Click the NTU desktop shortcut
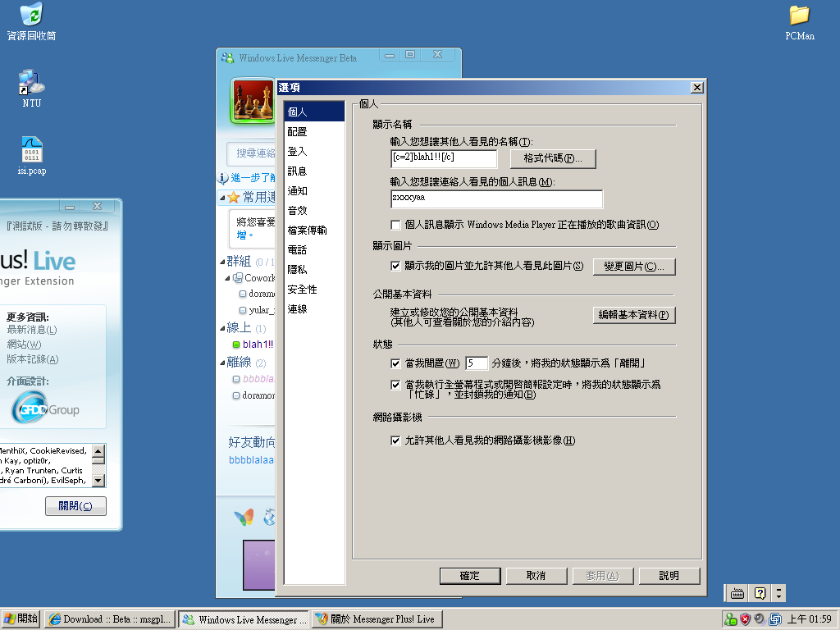 [31, 82]
